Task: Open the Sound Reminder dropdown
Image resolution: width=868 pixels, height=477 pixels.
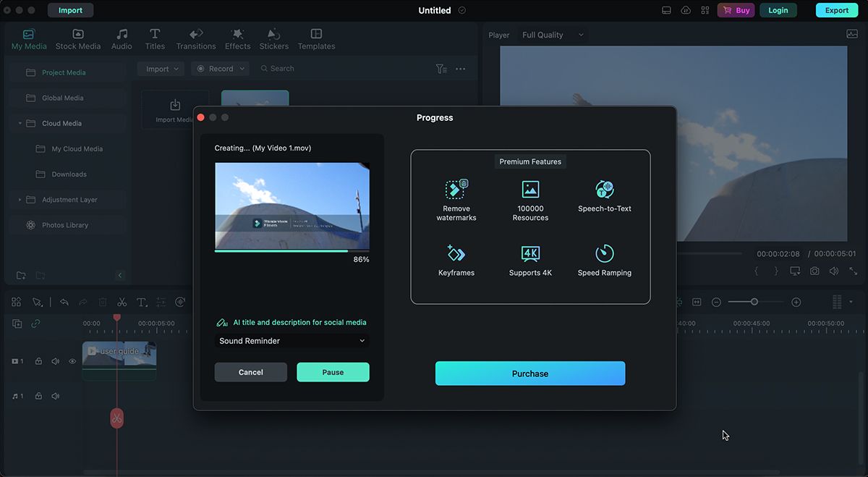Action: 292,340
